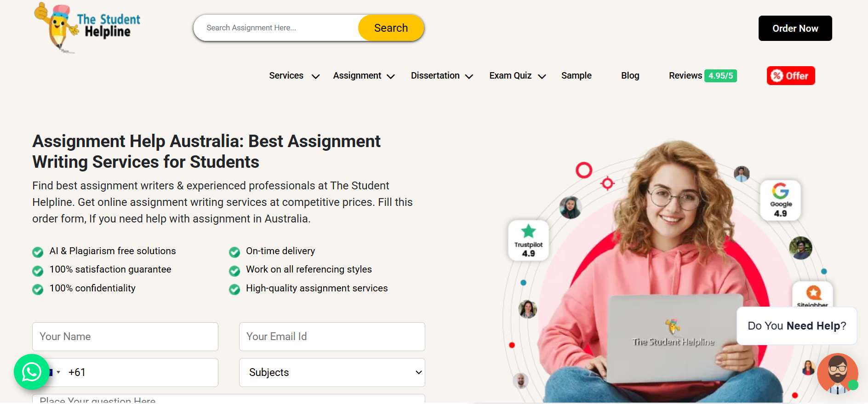The height and width of the screenshot is (404, 868).
Task: Open the Assignment nav item
Action: coord(357,75)
